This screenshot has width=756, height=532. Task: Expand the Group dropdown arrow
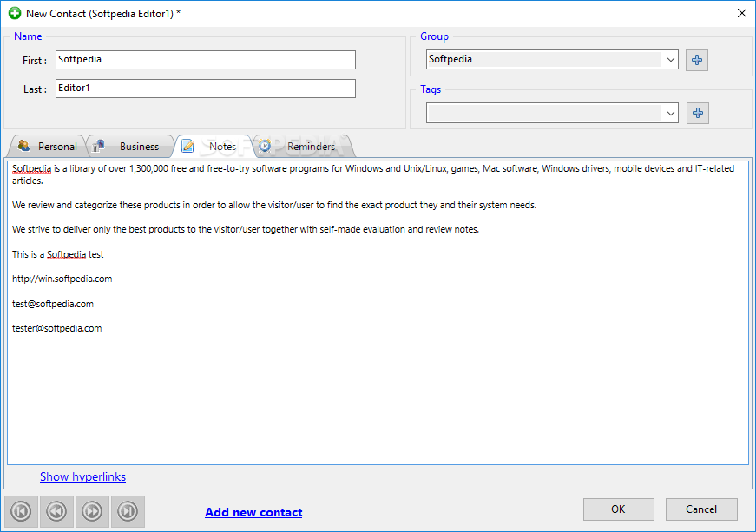(x=670, y=60)
